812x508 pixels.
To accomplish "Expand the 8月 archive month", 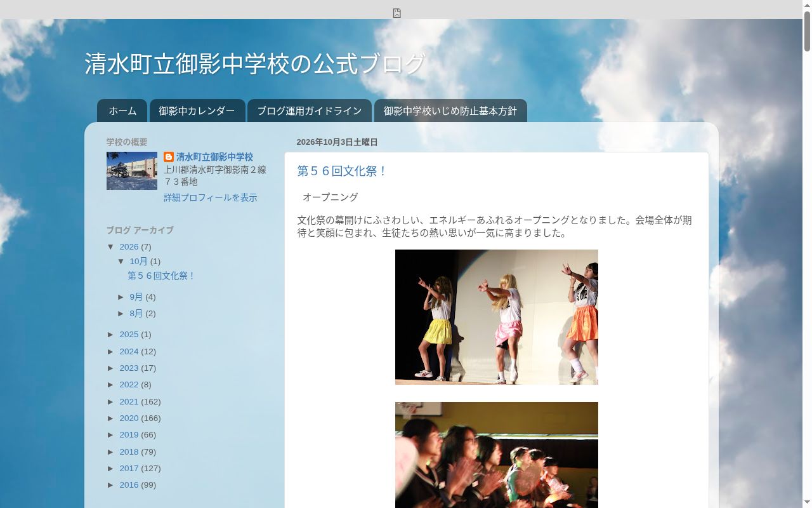I will [x=122, y=314].
